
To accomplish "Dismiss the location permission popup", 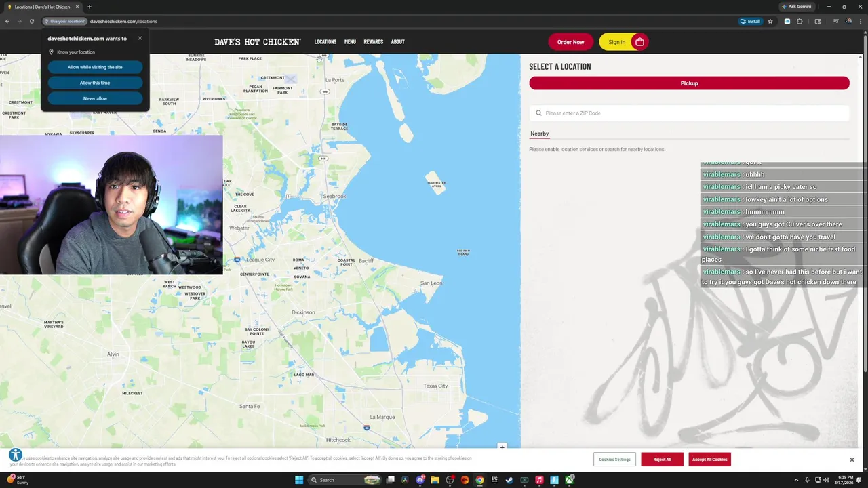I will click(x=140, y=38).
